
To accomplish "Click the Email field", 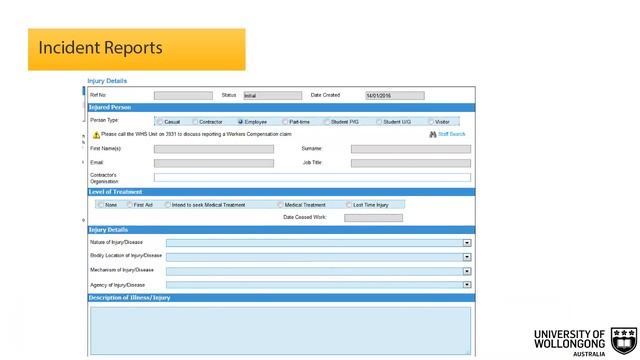I will tap(214, 163).
